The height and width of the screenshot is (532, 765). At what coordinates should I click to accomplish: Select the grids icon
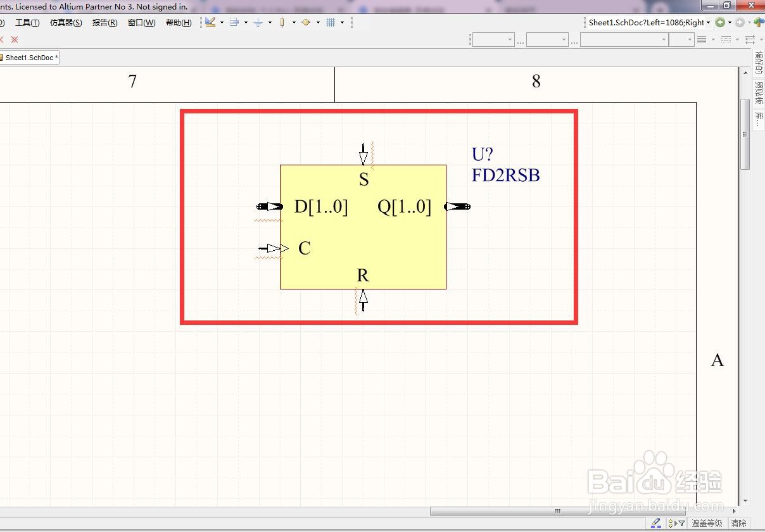click(x=331, y=22)
